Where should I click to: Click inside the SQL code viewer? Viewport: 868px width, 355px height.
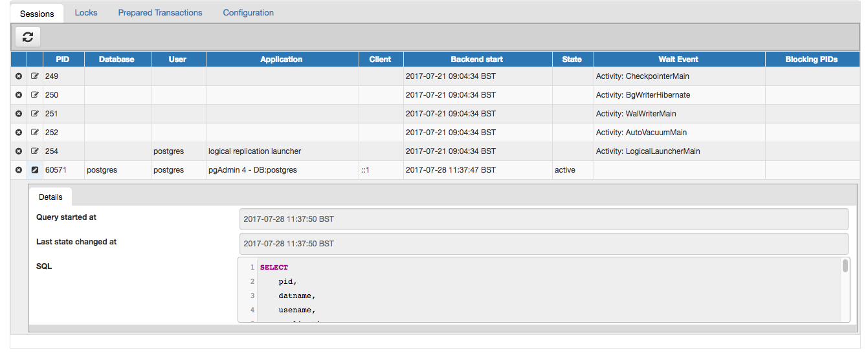[544, 290]
